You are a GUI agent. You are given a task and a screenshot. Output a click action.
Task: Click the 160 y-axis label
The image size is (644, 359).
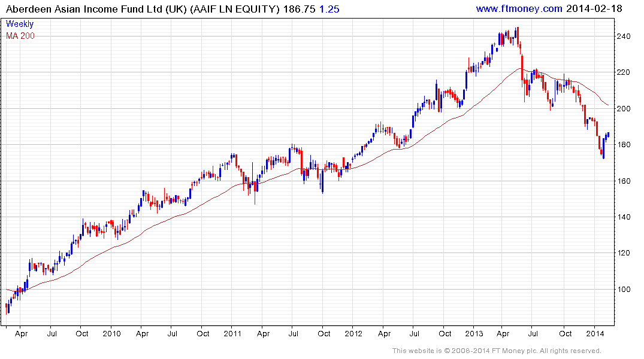(x=624, y=181)
